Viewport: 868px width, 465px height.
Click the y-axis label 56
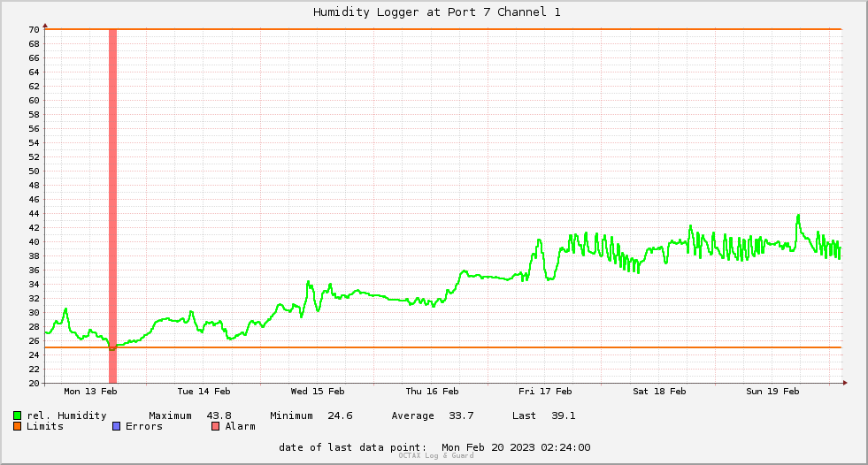[35, 128]
